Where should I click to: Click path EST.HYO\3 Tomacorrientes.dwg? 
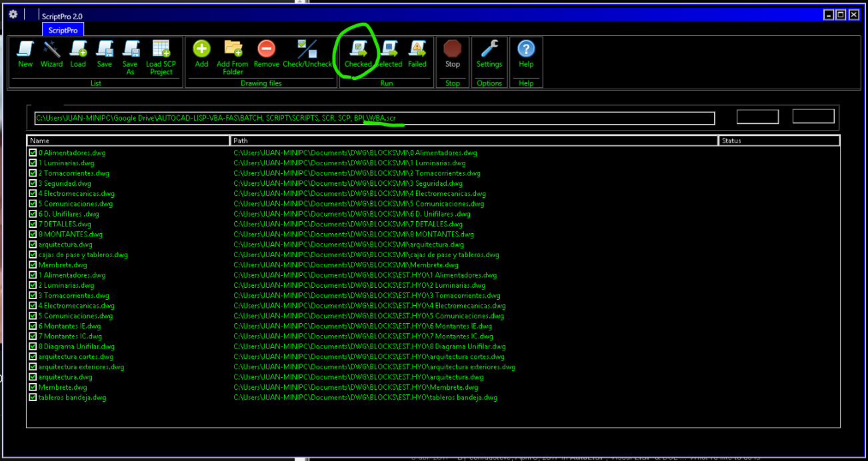367,295
